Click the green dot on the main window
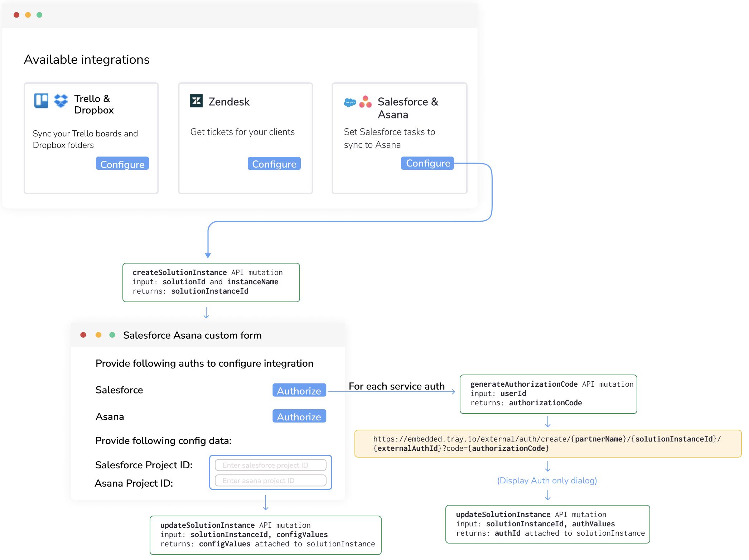Screen dimensions: 749x560 pos(39,15)
